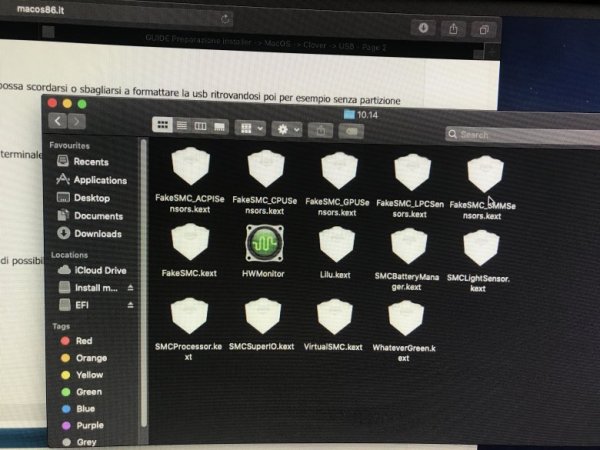Screen dimensions: 600x450
Task: Click the browser Share button
Action: pos(453,29)
